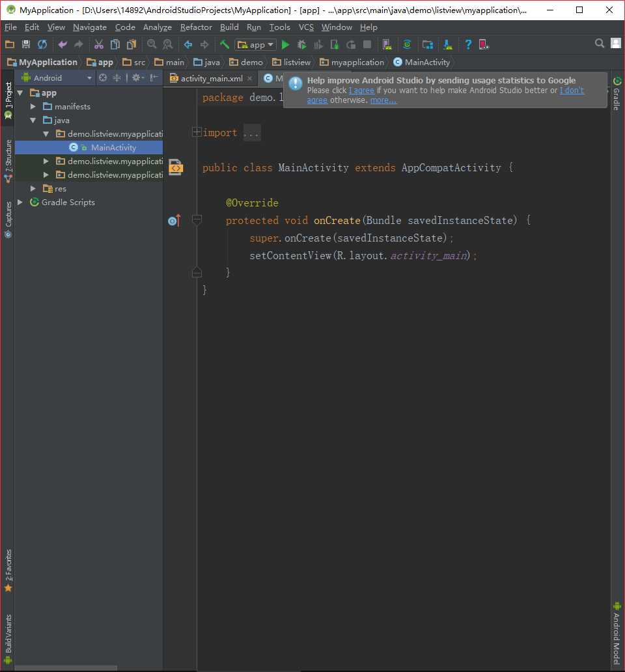Open the Project Structure toolbar icon

[428, 44]
